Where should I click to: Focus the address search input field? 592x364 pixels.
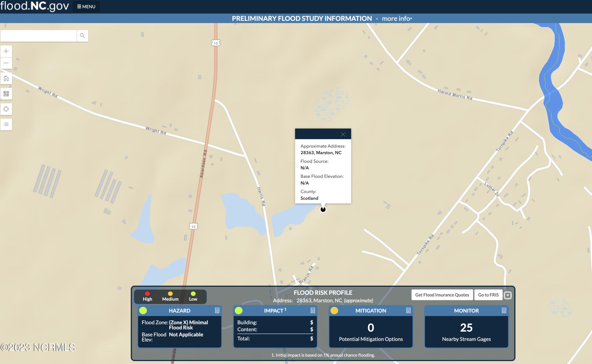(38, 36)
